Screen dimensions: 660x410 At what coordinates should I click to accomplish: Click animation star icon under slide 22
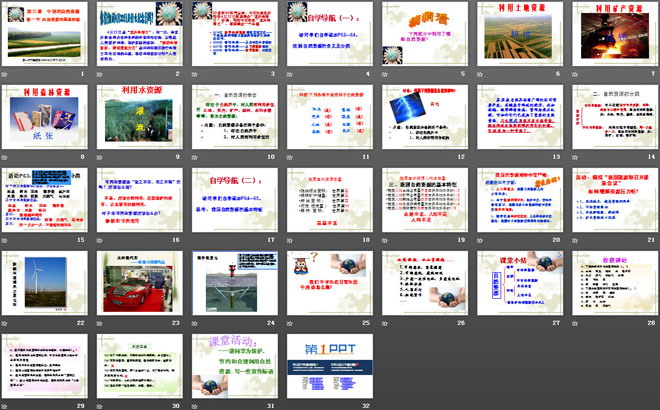5,323
